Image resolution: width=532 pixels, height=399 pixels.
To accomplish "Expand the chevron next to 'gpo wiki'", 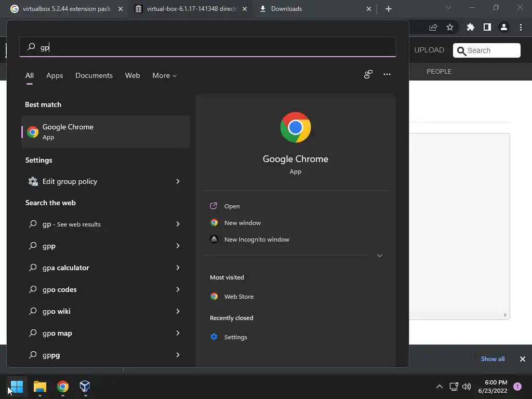I will click(178, 311).
